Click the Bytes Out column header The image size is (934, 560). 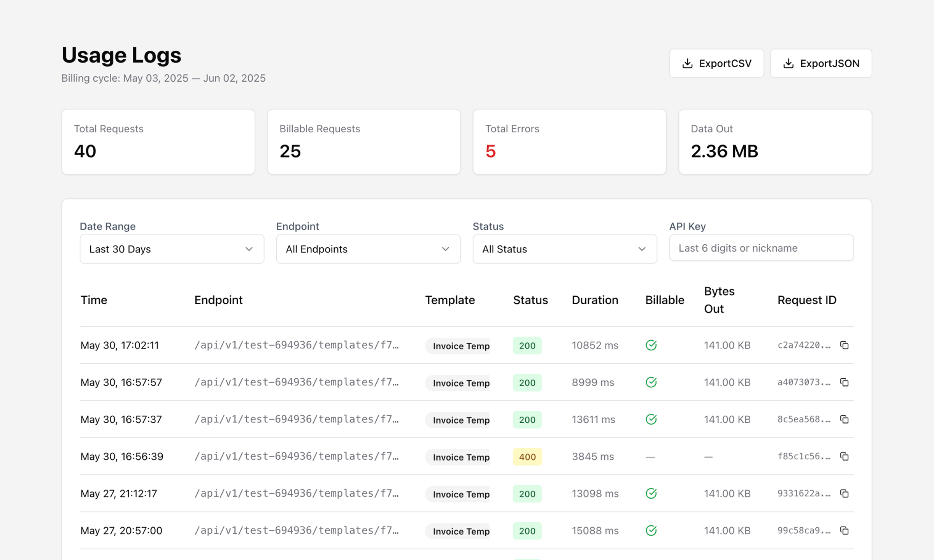pos(719,300)
